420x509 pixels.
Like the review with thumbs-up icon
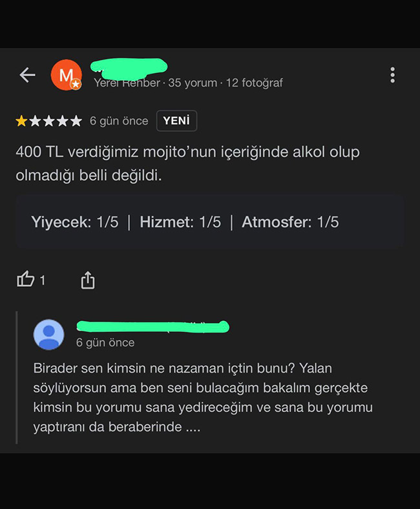(26, 280)
